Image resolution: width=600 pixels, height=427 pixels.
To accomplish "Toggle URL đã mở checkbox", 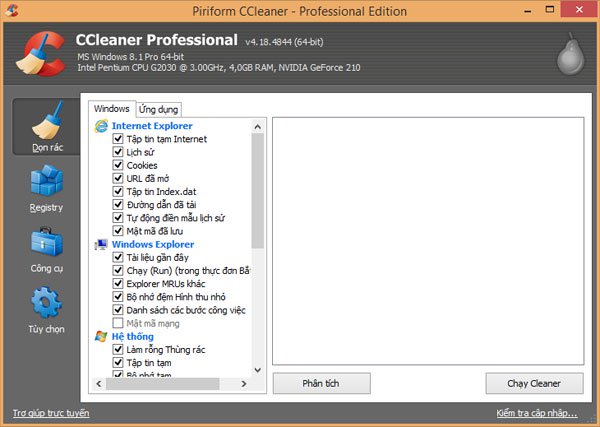I will (118, 178).
